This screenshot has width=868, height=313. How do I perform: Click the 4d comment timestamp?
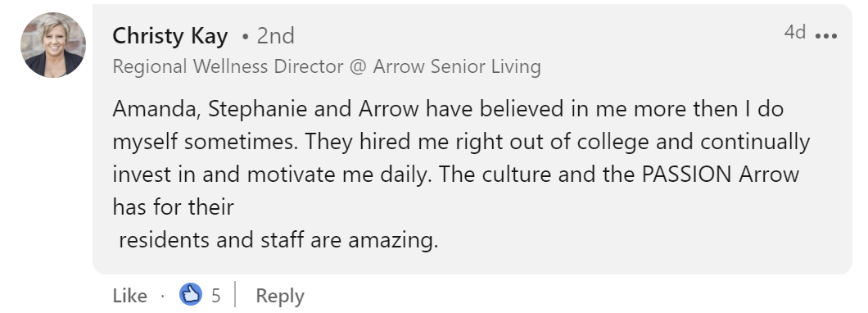795,32
